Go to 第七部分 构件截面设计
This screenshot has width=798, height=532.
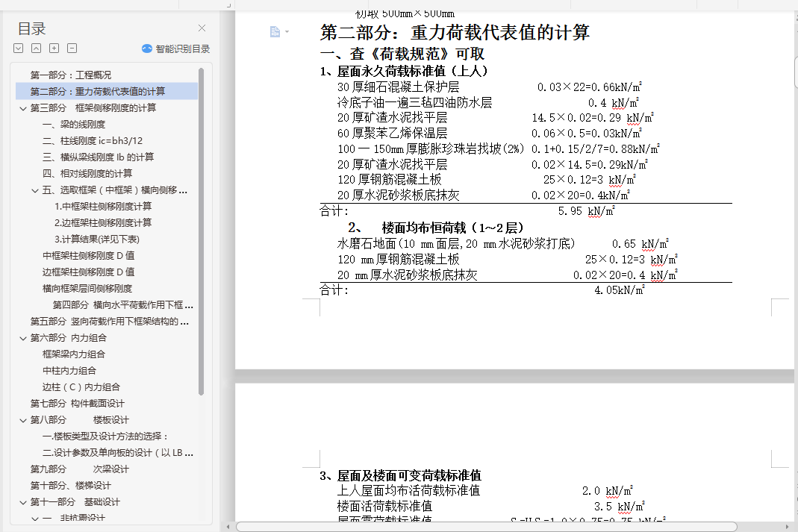click(x=78, y=404)
